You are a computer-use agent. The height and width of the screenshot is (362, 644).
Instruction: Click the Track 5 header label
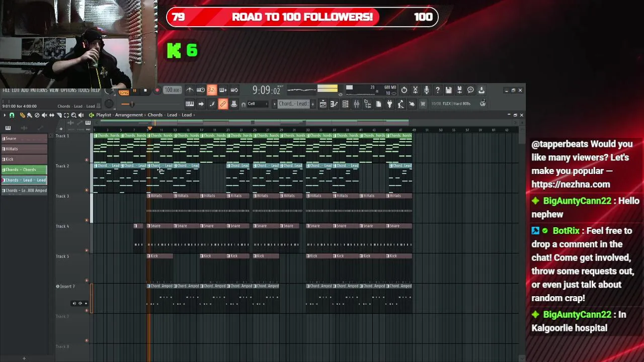click(62, 256)
